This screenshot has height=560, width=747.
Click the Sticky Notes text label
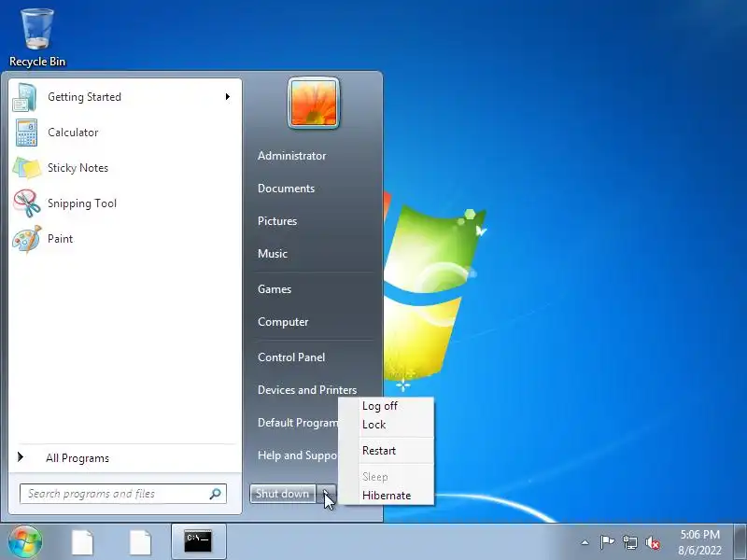point(78,168)
